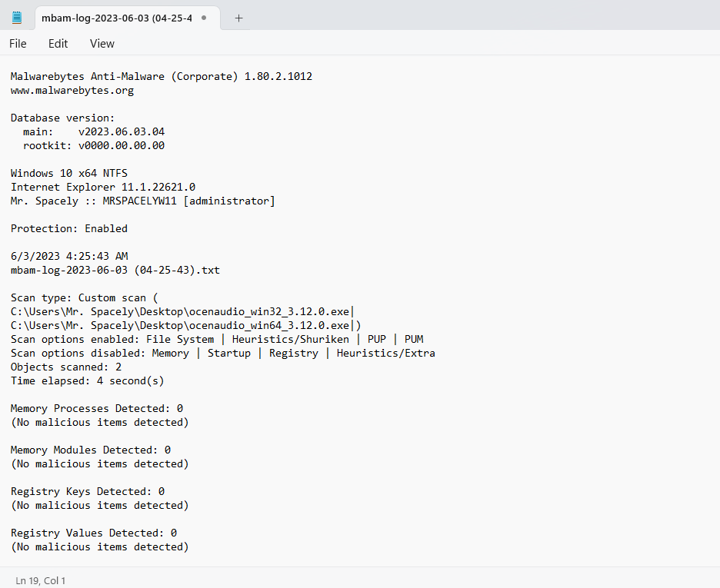The image size is (720, 588).
Task: Click 'No malicious items detected' under Registry Keys
Action: pos(100,506)
